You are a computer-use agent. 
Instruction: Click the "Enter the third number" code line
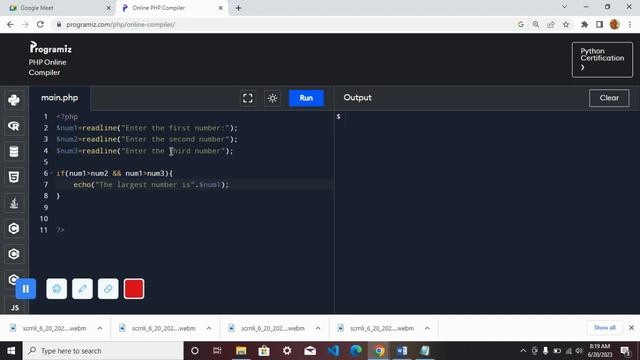pyautogui.click(x=145, y=151)
